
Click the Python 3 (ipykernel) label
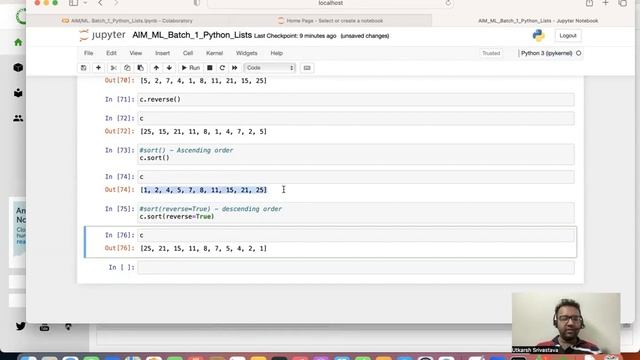(547, 53)
